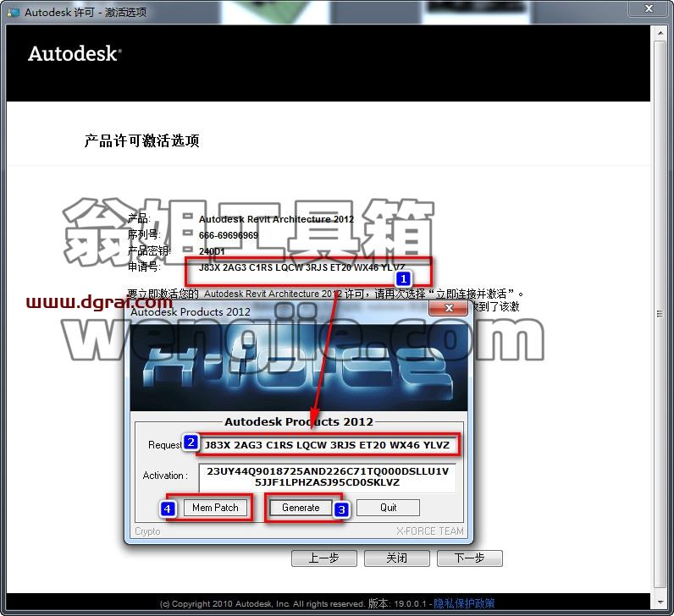674x616 pixels.
Task: Close the Autodesk license activation window
Action: click(x=649, y=8)
